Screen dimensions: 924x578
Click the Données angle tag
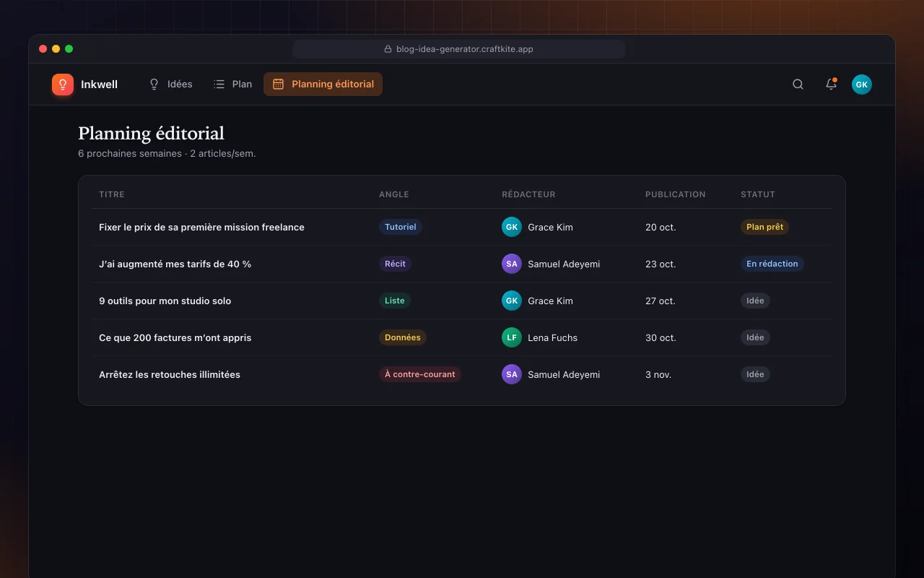tap(403, 337)
